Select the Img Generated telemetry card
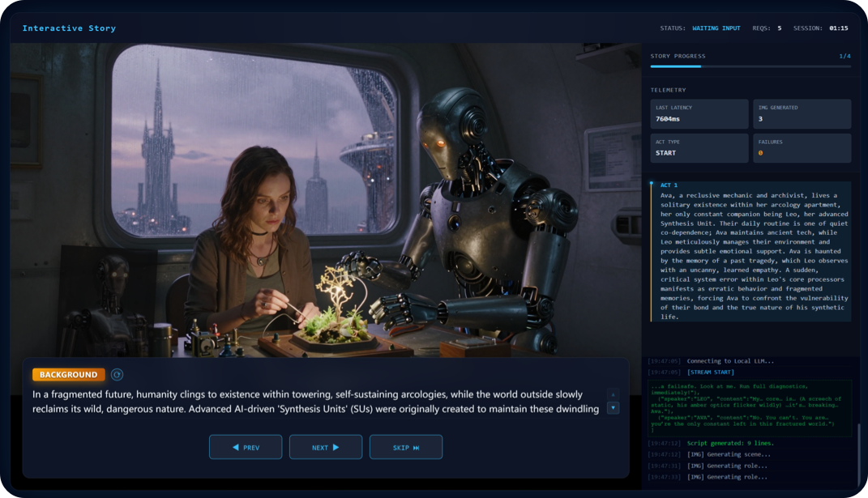The width and height of the screenshot is (868, 498). click(802, 114)
